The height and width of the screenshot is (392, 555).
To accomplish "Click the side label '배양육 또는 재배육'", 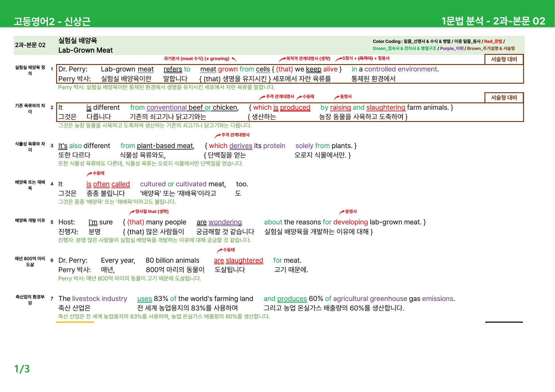I will click(30, 185).
